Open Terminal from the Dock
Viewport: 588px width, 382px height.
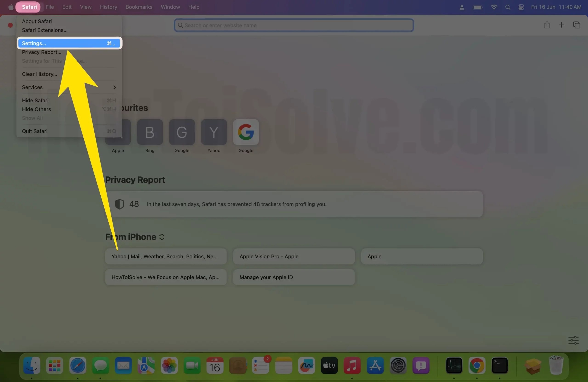[500, 366]
